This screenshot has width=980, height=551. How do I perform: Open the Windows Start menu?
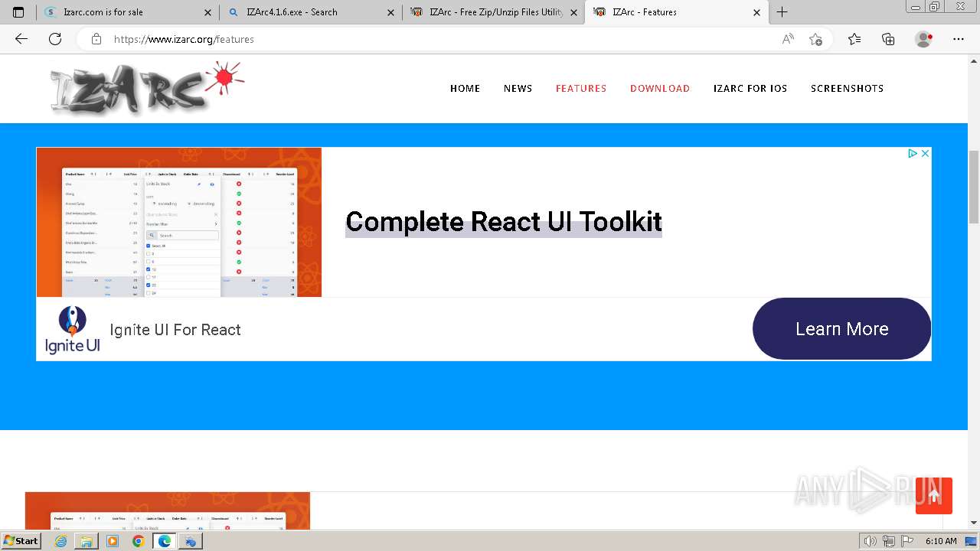21,541
